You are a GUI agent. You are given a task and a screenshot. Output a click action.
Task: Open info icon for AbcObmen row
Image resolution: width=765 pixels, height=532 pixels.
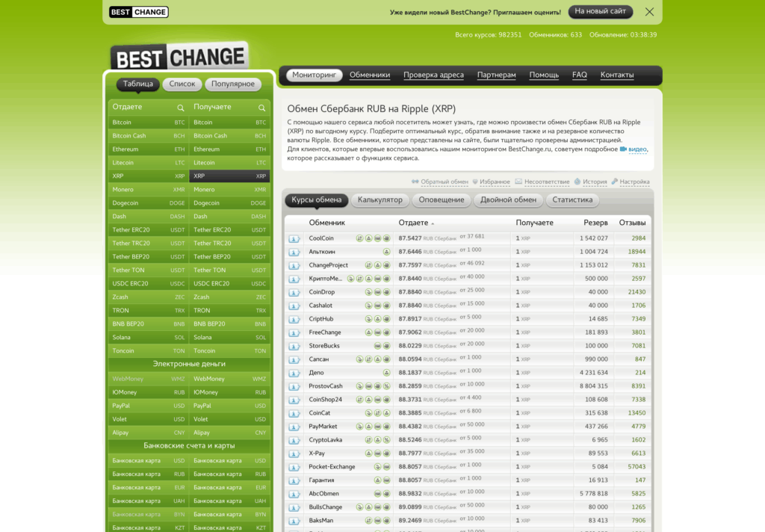(294, 494)
